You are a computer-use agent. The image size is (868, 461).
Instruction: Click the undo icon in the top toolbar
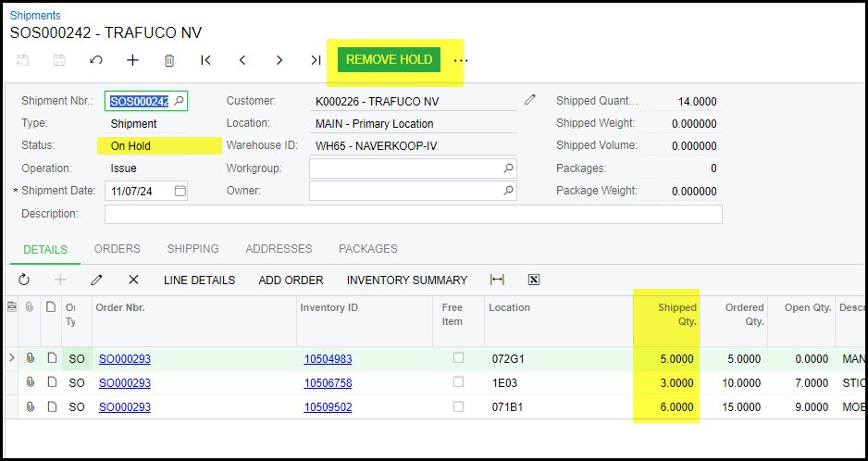click(96, 60)
